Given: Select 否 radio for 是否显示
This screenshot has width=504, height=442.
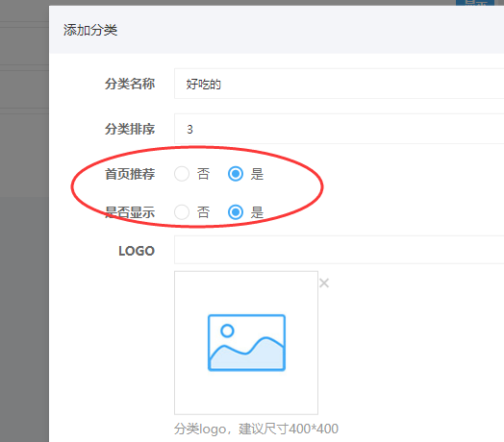Looking at the screenshot, I should pyautogui.click(x=182, y=212).
